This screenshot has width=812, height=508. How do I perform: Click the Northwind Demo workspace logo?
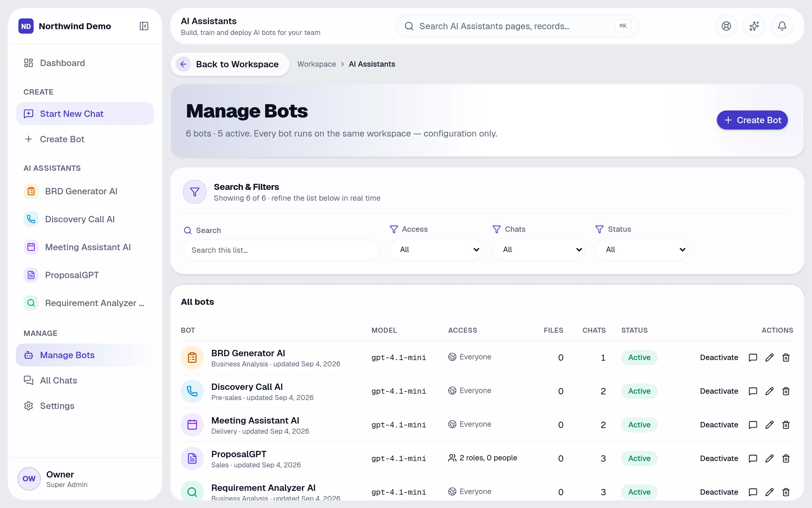click(x=26, y=26)
